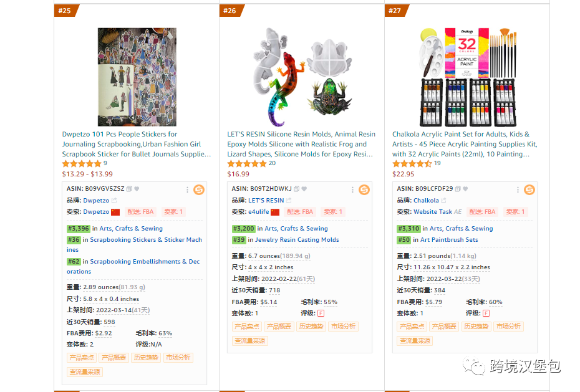Open 历史趋势 tab for LET'S RESIN product
Image resolution: width=580 pixels, height=392 pixels.
[x=311, y=326]
